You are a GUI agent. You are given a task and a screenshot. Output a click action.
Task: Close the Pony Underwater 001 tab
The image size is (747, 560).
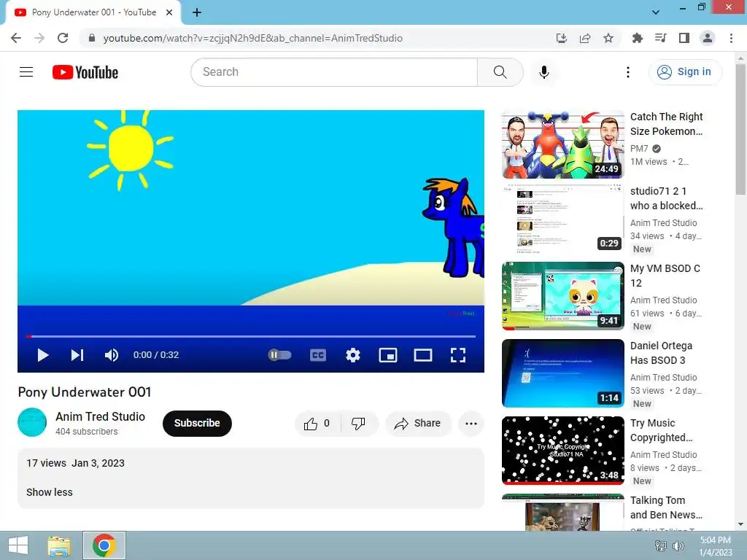[169, 13]
